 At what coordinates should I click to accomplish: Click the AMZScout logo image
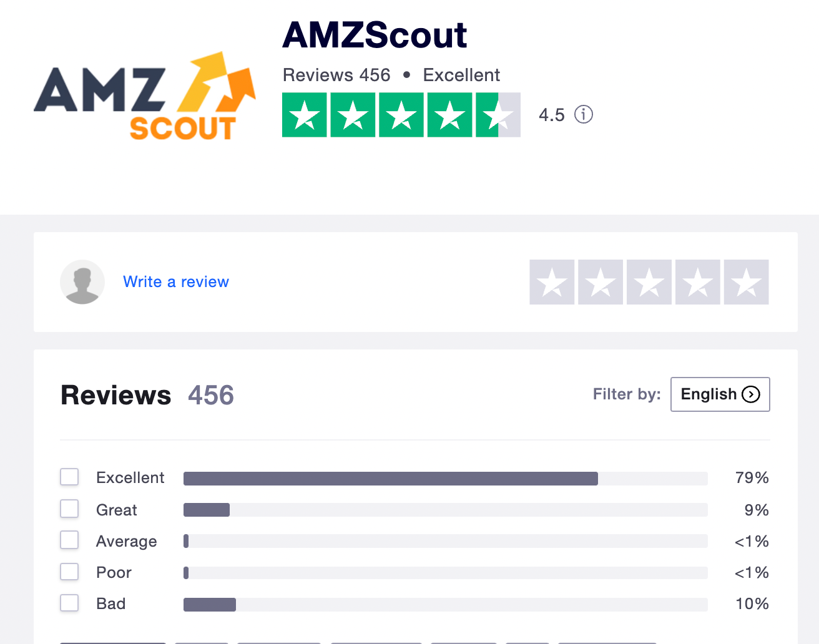(x=145, y=95)
